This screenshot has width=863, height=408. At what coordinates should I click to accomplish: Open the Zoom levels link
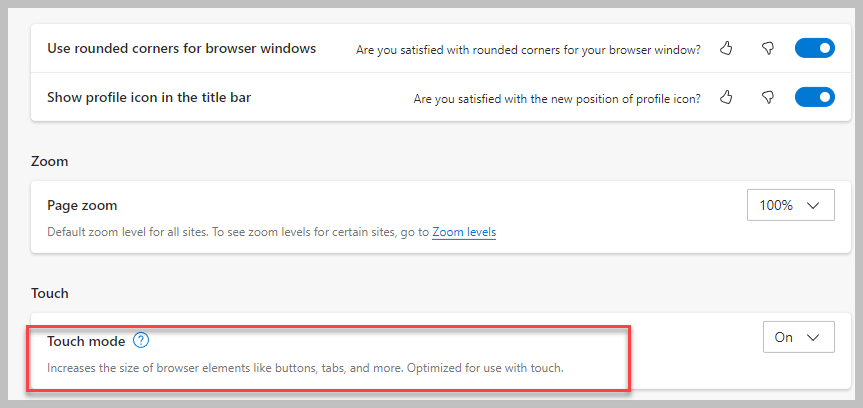464,232
